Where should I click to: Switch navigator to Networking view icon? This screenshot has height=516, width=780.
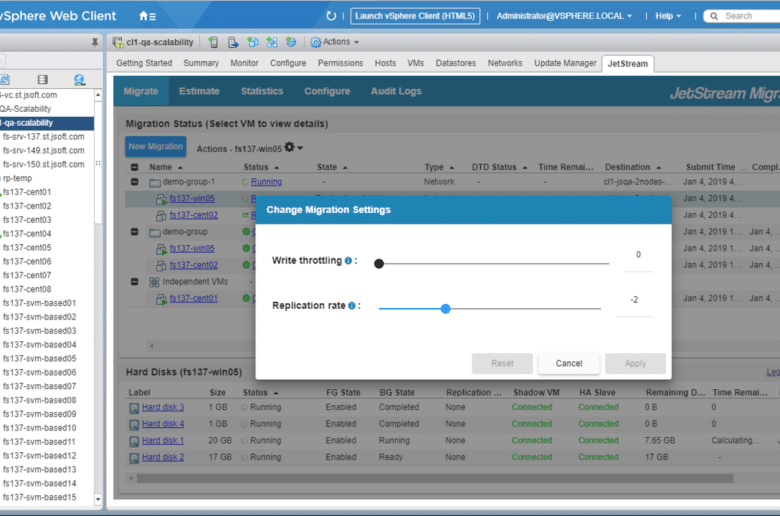(x=79, y=80)
